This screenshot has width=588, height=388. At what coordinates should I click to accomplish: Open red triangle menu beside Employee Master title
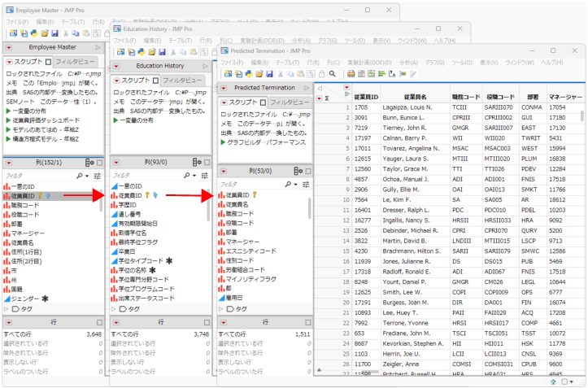[9, 48]
